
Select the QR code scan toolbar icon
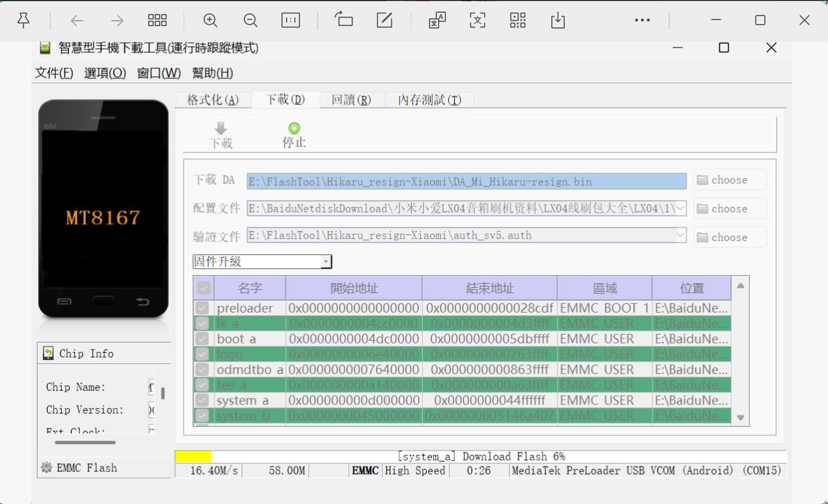[517, 20]
